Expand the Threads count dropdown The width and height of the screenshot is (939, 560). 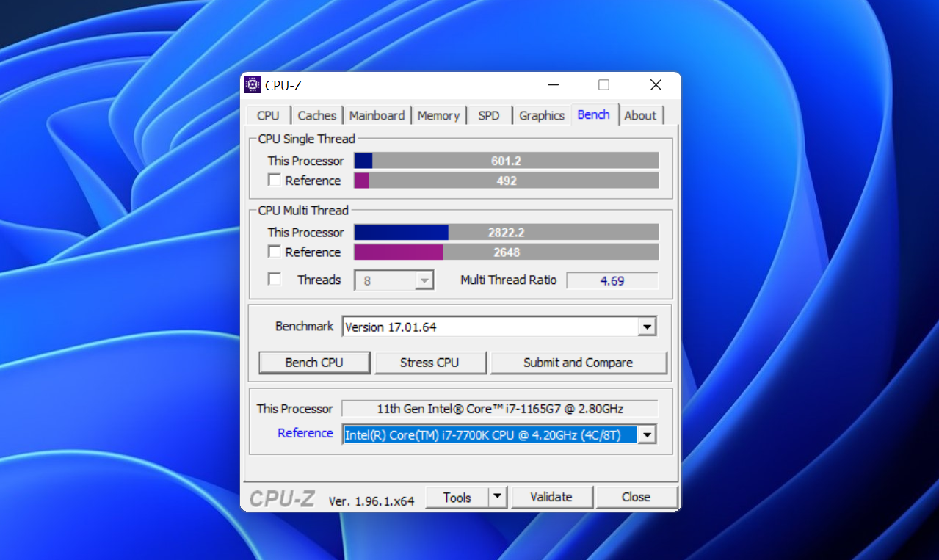(x=424, y=280)
